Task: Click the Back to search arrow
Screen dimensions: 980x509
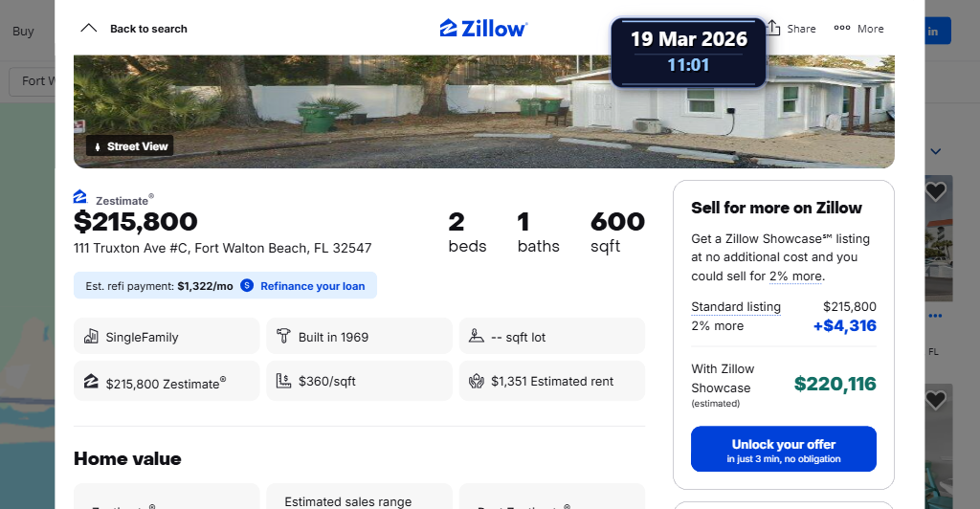Action: [x=89, y=29]
